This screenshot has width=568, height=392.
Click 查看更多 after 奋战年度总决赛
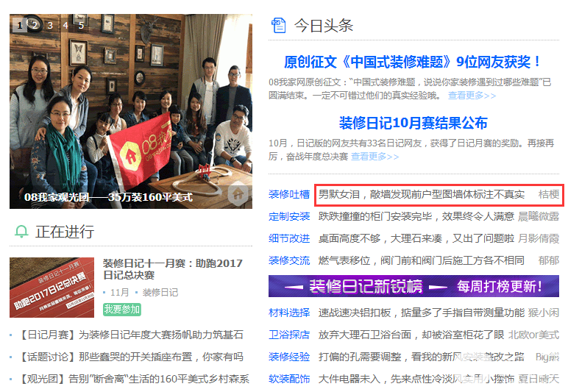click(374, 157)
